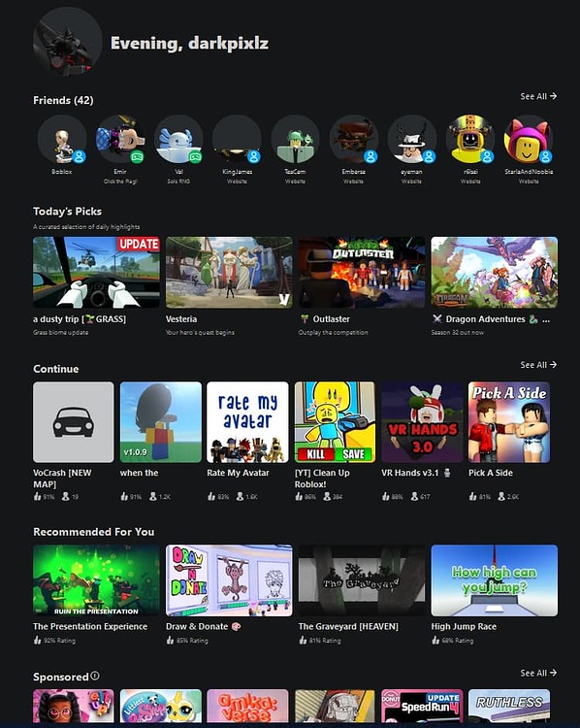Click 'Season 32 out now' subtitle

click(x=458, y=332)
